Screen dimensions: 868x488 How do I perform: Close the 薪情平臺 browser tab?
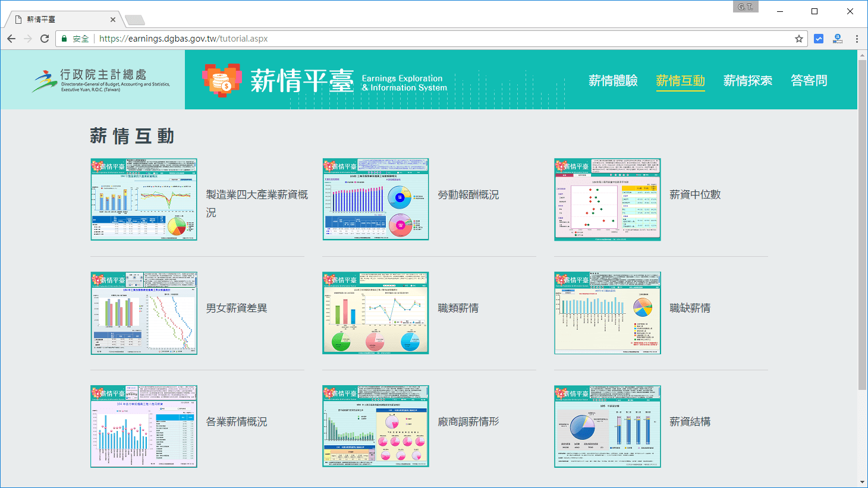pyautogui.click(x=113, y=20)
